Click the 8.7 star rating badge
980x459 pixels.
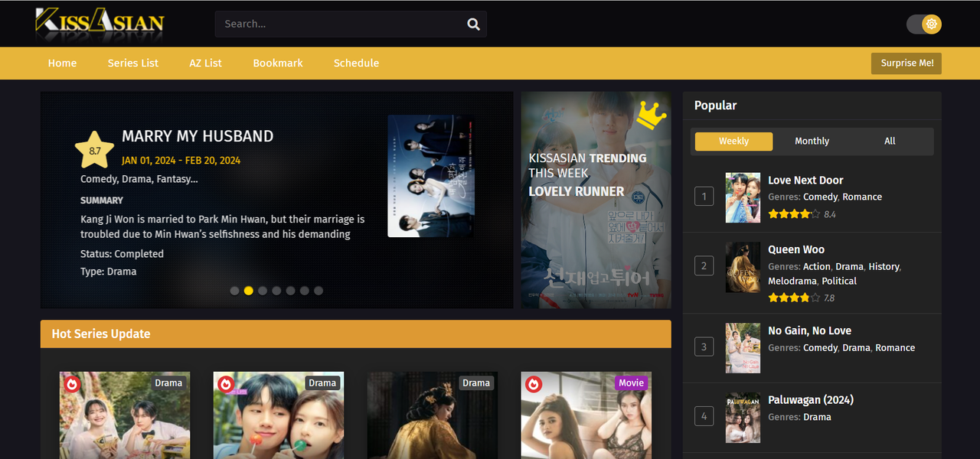point(94,151)
